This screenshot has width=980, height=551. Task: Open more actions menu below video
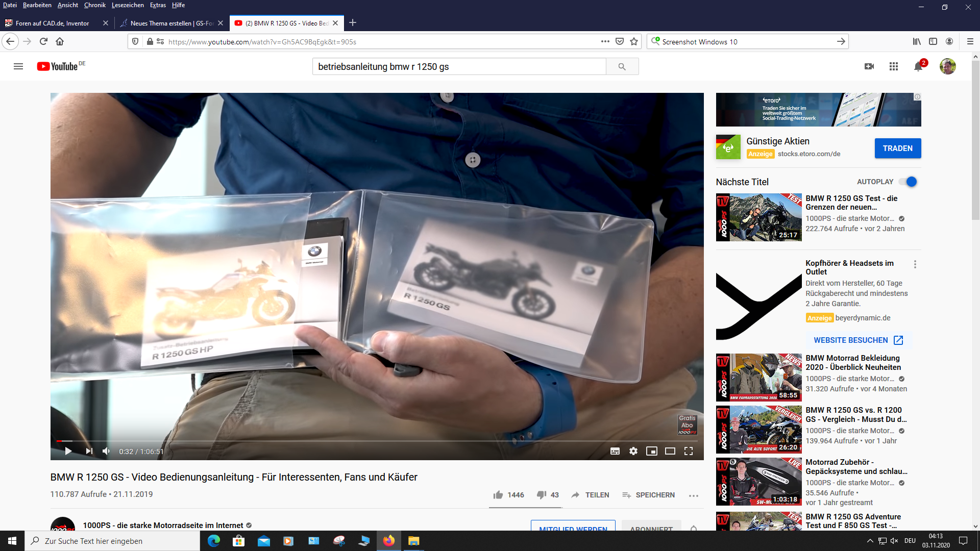693,495
